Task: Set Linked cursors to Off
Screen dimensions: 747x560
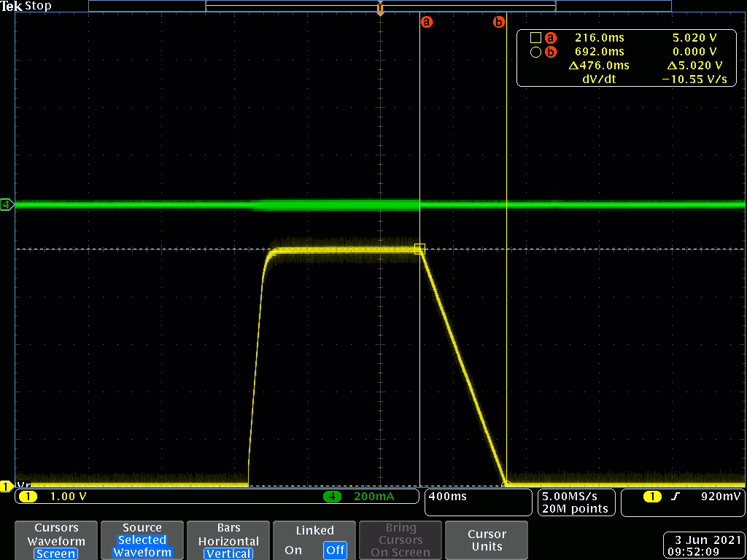Action: click(x=335, y=550)
